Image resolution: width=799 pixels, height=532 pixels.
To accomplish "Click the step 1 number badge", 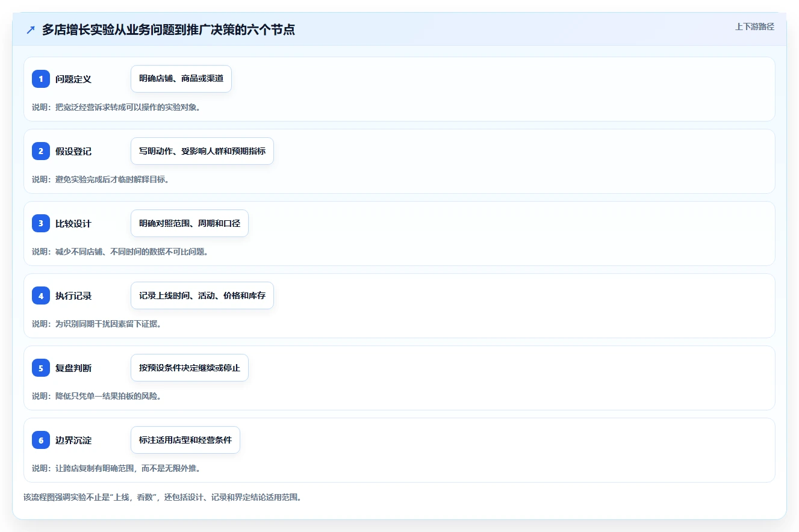I will (x=41, y=79).
